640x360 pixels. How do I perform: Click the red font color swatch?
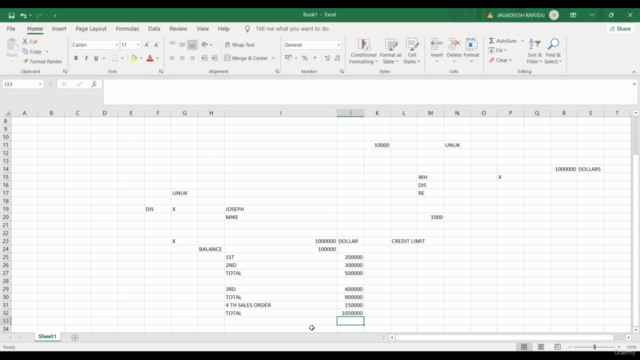(x=150, y=58)
